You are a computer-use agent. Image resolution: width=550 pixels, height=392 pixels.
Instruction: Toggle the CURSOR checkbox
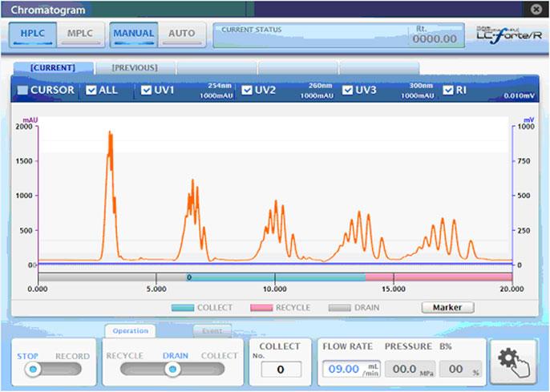point(22,91)
